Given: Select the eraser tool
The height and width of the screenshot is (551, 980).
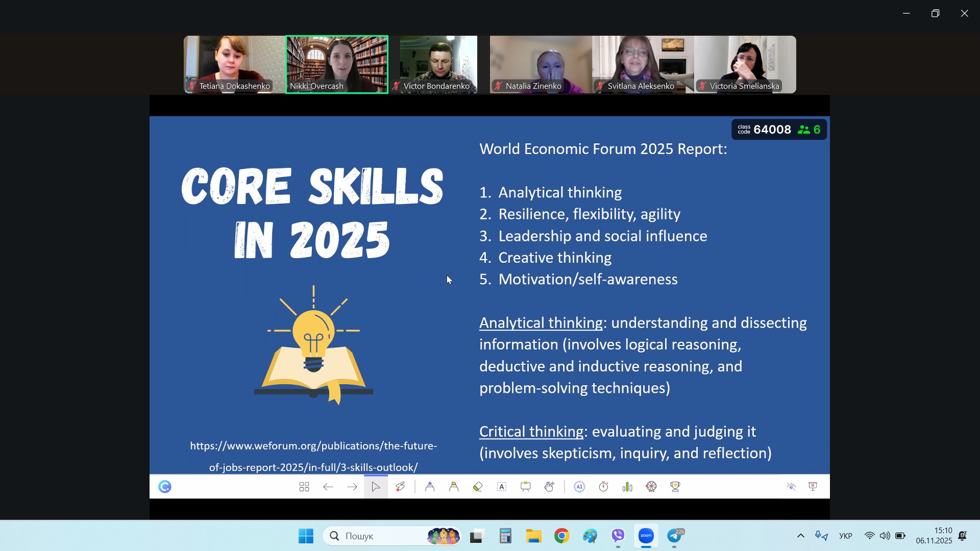Looking at the screenshot, I should click(x=478, y=487).
